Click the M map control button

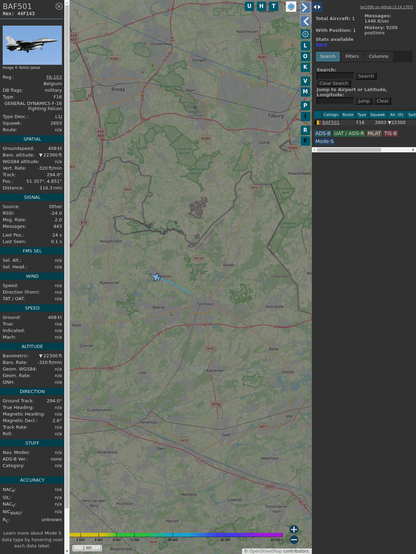[305, 92]
